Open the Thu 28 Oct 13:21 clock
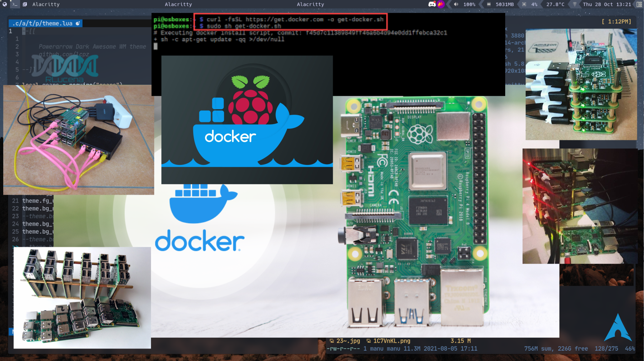The image size is (644, 361). point(607,4)
